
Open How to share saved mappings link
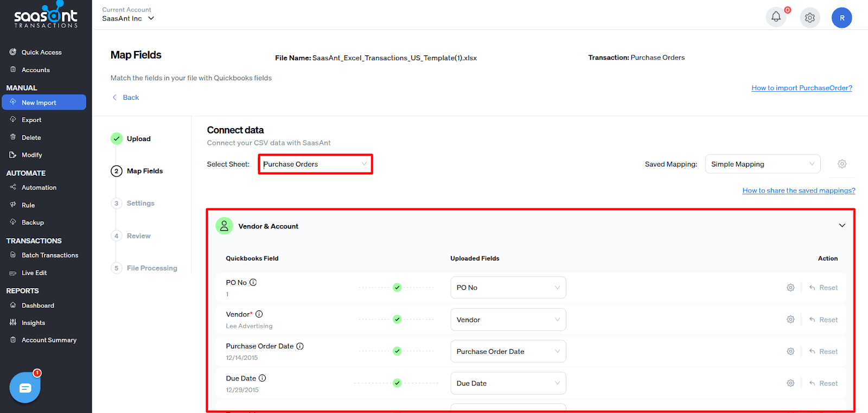pyautogui.click(x=799, y=190)
